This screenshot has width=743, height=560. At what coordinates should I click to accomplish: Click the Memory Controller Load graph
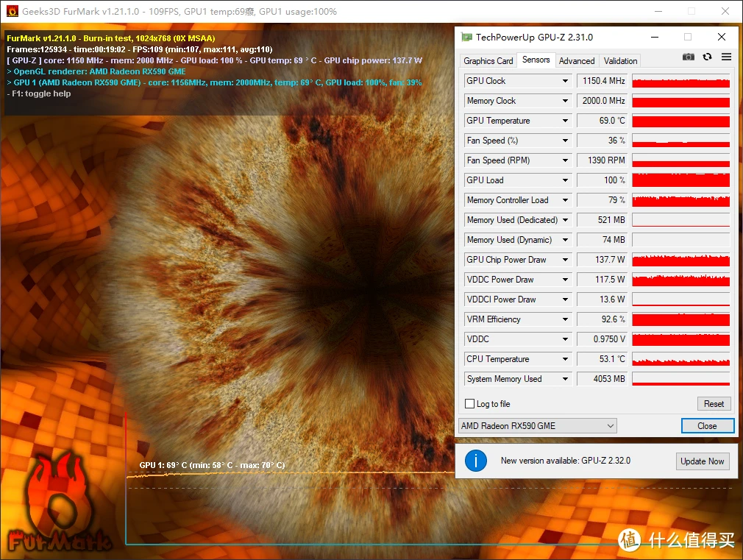tap(681, 201)
